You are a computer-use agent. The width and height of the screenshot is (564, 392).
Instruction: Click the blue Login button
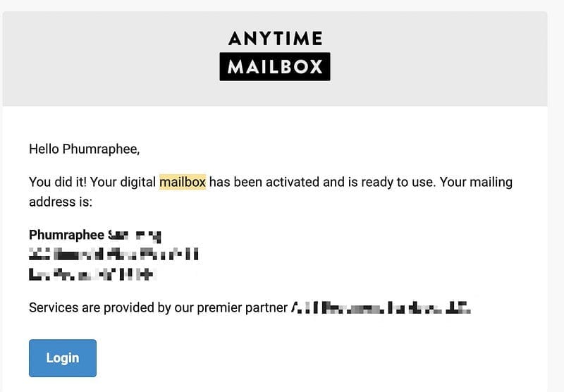[63, 358]
